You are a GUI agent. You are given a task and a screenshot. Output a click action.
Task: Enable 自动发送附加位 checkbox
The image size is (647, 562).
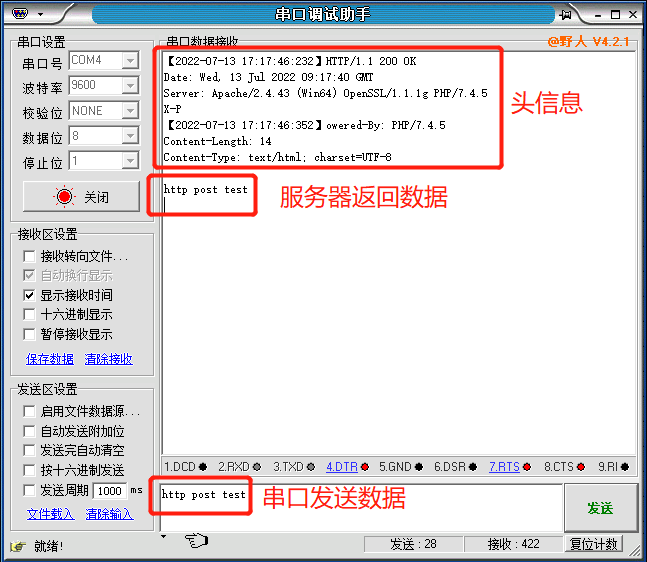29,431
